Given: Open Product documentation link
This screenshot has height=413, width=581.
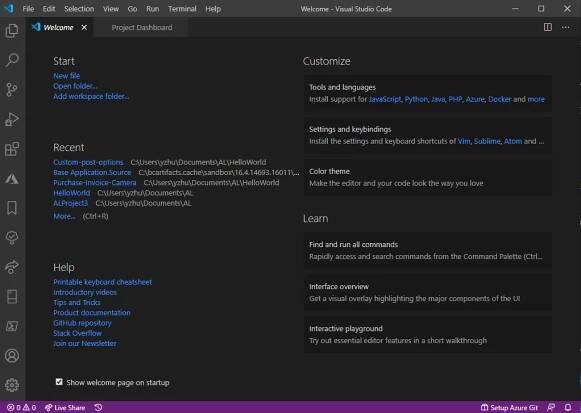Looking at the screenshot, I should coord(92,313).
